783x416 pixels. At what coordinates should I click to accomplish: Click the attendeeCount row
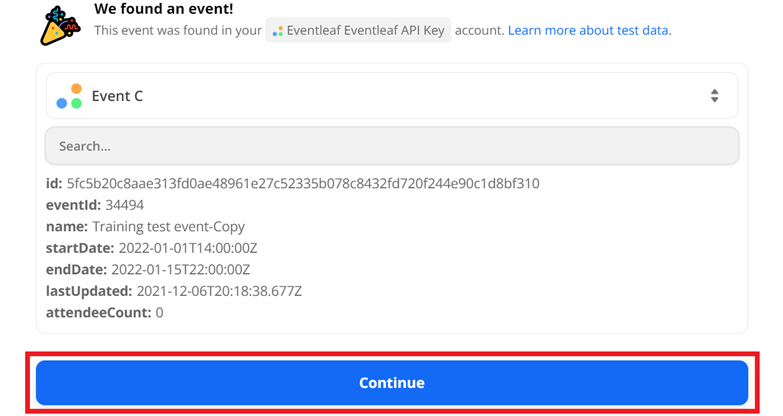click(105, 313)
